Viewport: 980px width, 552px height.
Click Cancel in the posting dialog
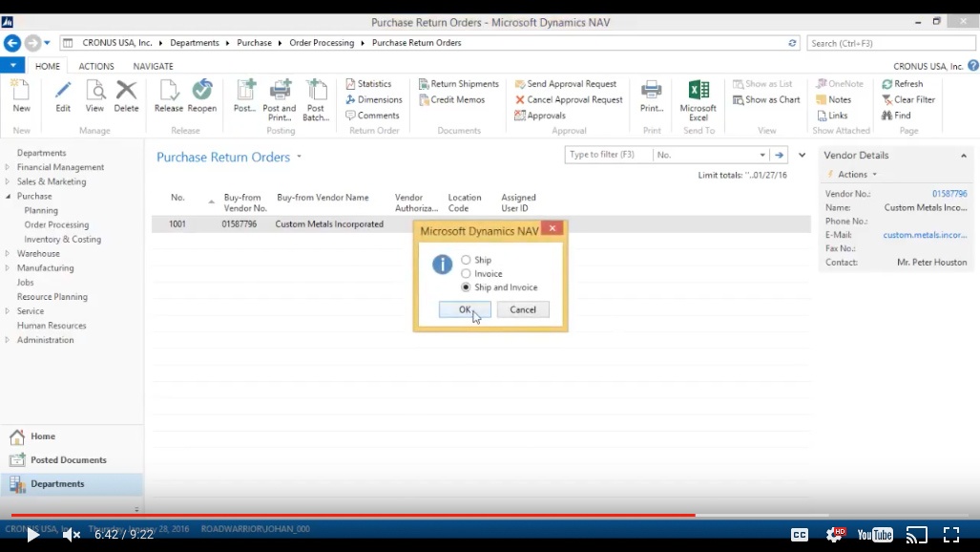pos(523,309)
